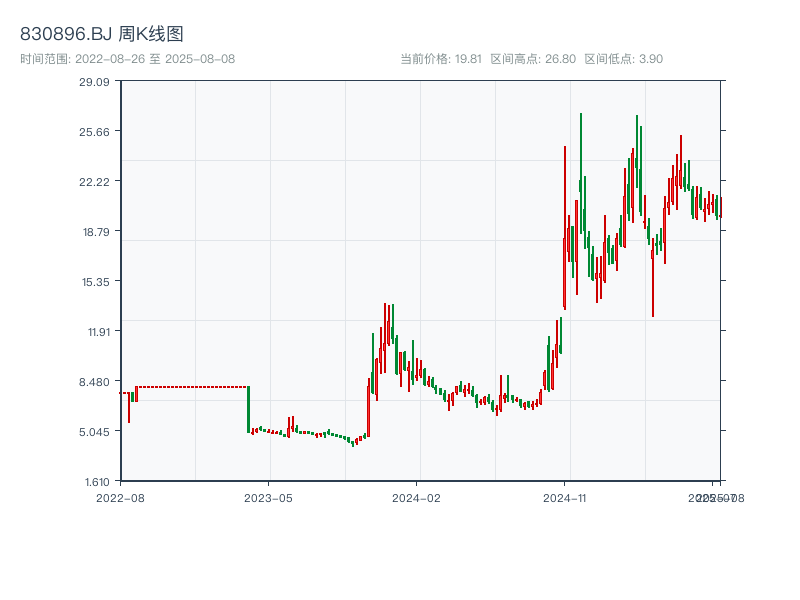Click the chart title 830896.BJ 周K线图
The image size is (800, 600).
point(102,34)
